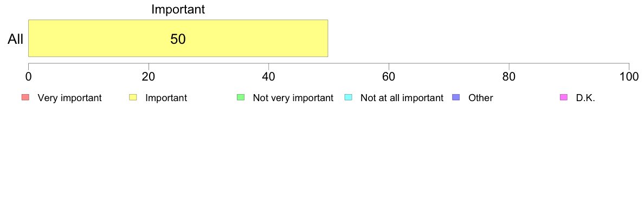Click the cyan Not at all important swatch
The image size is (644, 199).
coord(348,97)
